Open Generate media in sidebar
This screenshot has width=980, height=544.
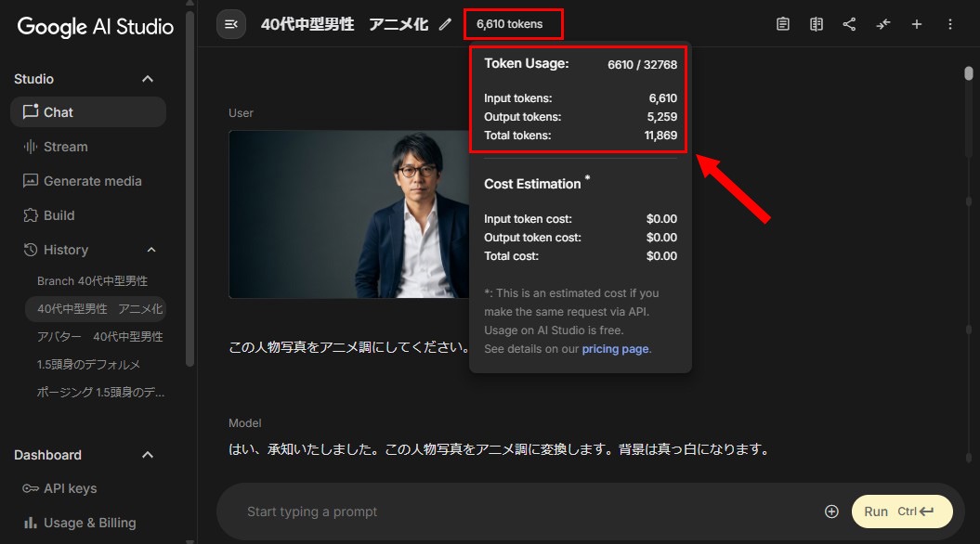[92, 181]
